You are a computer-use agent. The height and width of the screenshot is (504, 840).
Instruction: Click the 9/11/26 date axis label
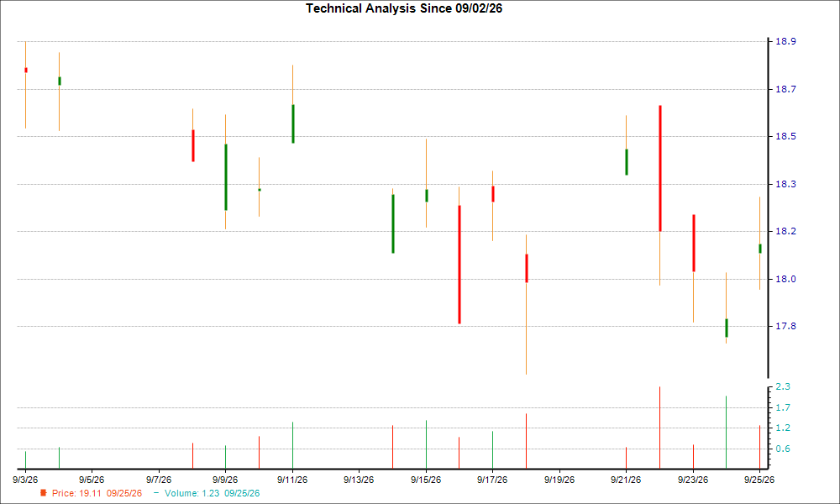tap(292, 480)
